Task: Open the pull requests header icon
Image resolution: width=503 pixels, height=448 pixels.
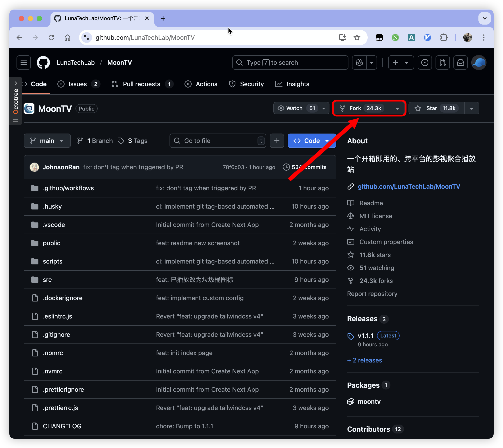Action: click(442, 63)
